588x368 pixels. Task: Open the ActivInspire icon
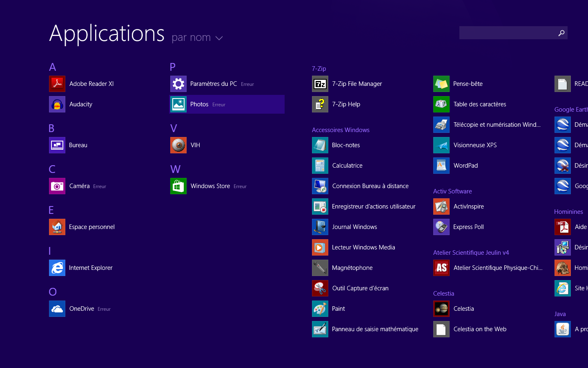point(441,206)
